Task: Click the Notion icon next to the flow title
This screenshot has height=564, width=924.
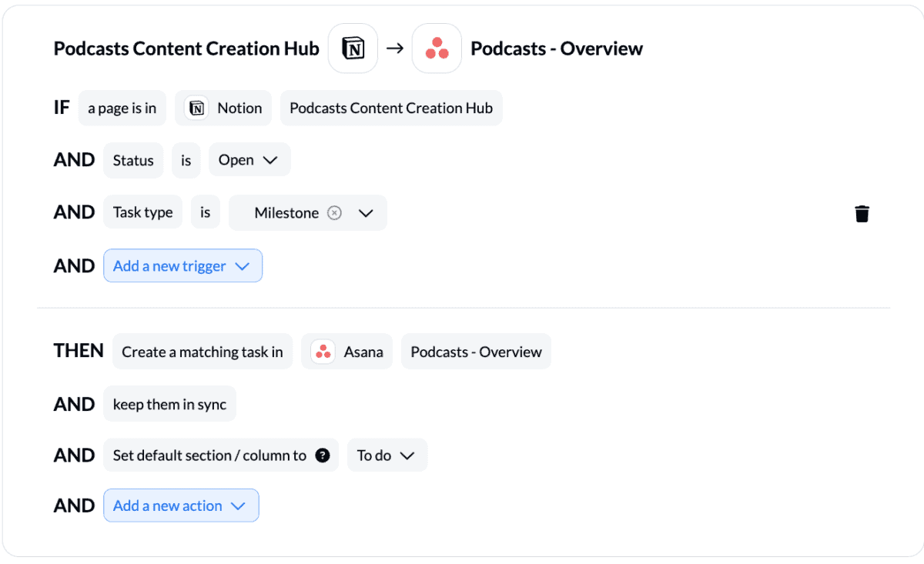Action: (353, 48)
